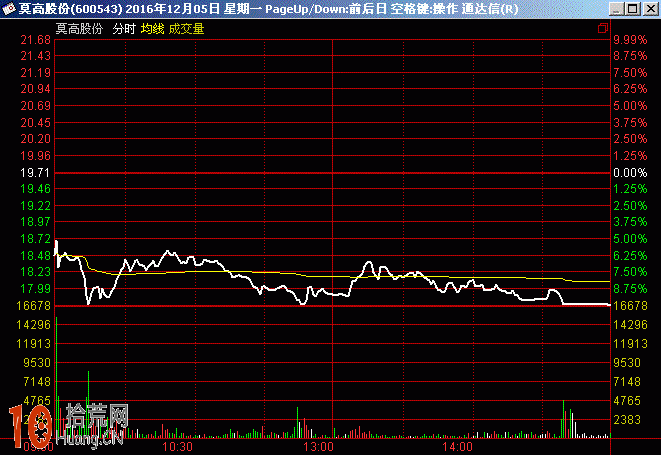661x455 pixels.
Task: Click the red 6.25% percent label
Action: [x=630, y=89]
